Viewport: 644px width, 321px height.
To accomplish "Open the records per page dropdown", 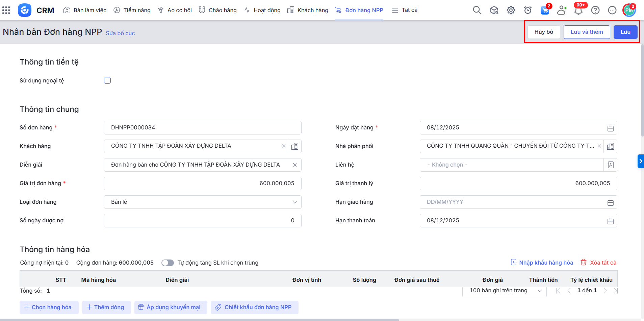I will pos(504,291).
